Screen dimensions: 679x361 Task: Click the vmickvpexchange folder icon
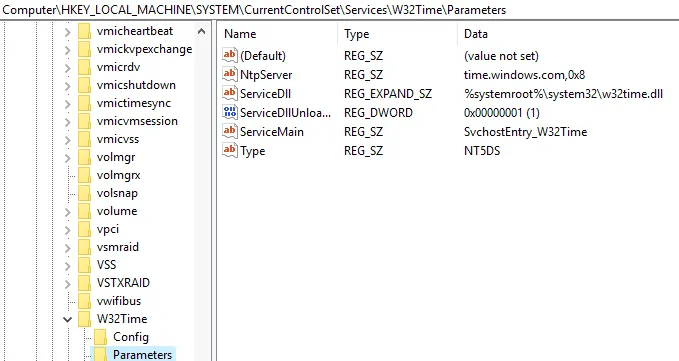[84, 49]
